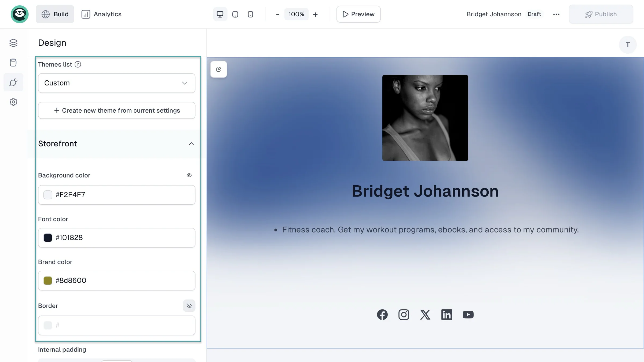This screenshot has height=362, width=644.
Task: Switch to desktop viewport preview
Action: tap(220, 14)
